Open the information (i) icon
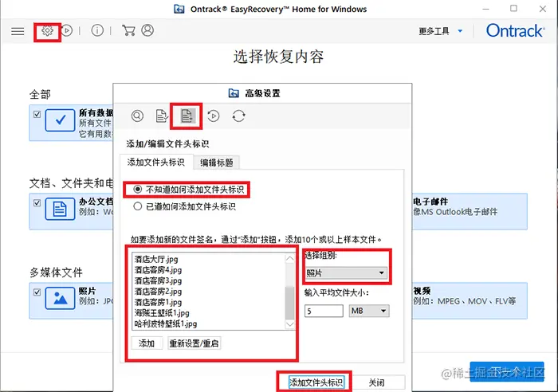 (x=97, y=30)
